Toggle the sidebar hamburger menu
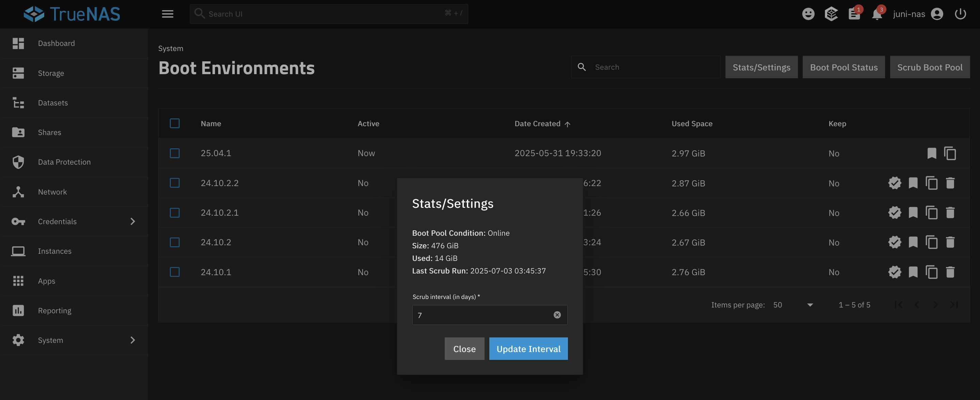The image size is (980, 400). [167, 14]
